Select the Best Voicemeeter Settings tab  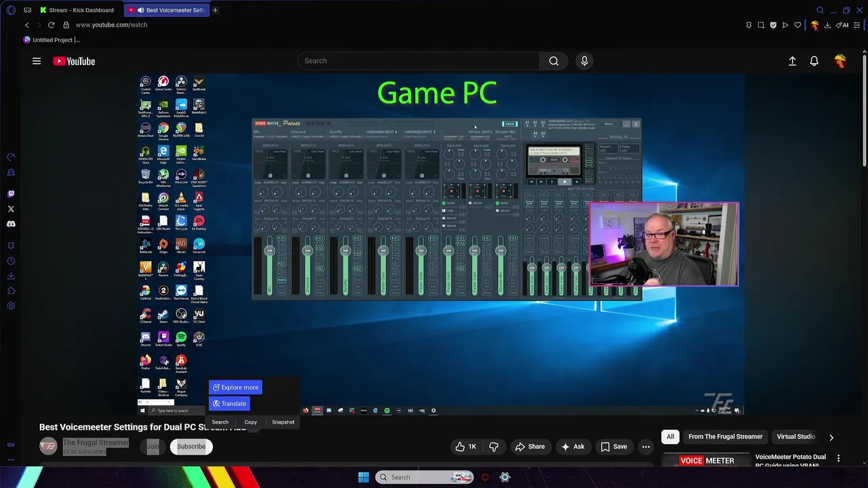click(x=165, y=10)
